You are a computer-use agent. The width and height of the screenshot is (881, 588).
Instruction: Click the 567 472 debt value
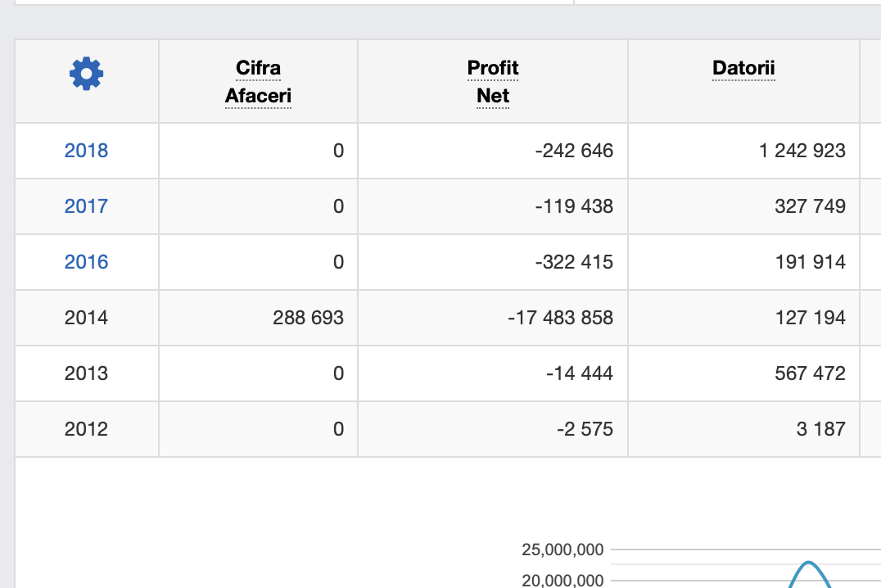point(810,373)
